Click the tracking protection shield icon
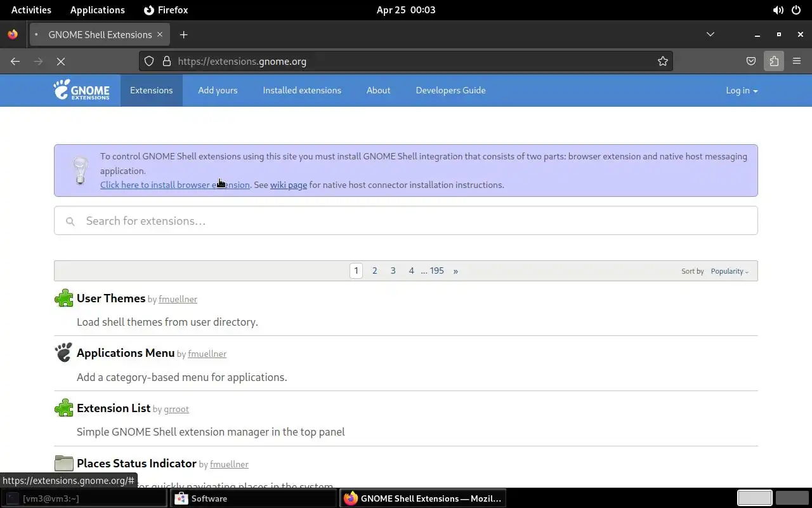812x508 pixels. coord(149,61)
